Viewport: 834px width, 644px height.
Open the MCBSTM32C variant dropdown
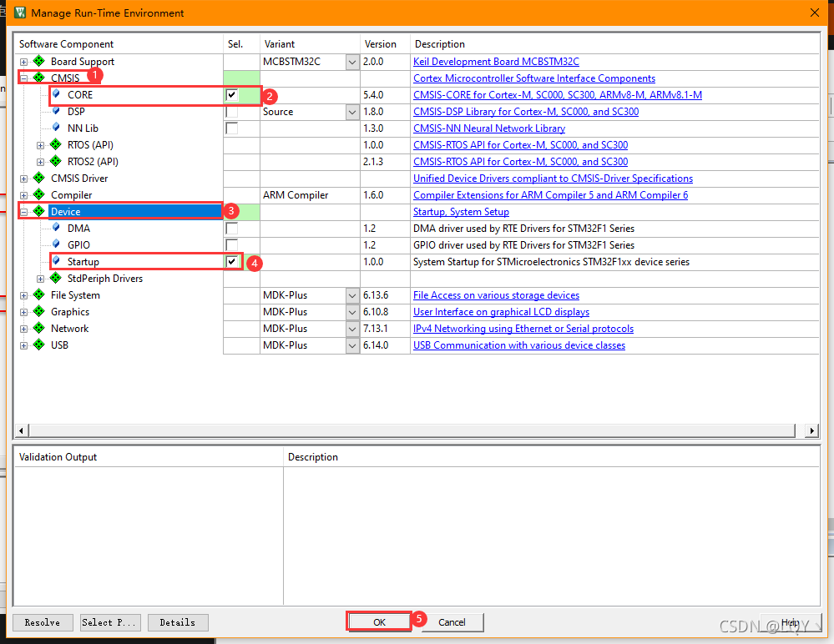tap(352, 63)
